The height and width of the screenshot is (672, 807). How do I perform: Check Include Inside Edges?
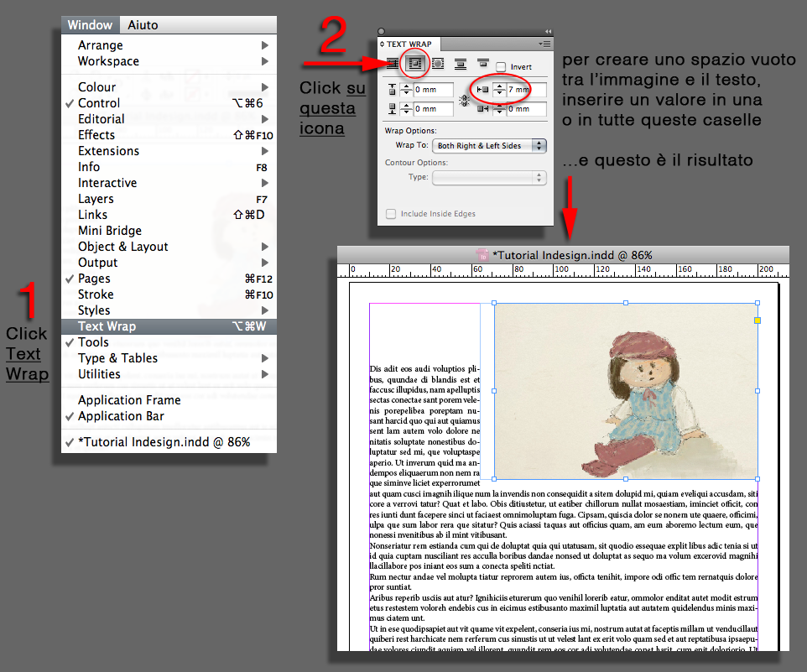[390, 214]
